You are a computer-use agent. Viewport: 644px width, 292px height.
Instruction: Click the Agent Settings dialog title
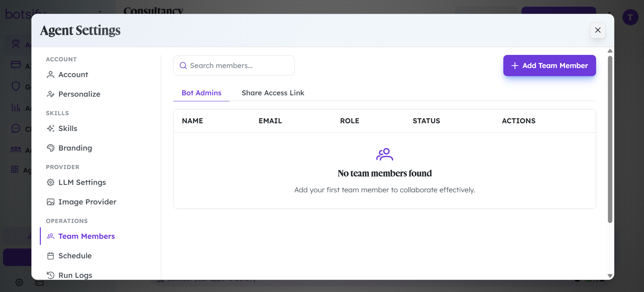(x=80, y=30)
